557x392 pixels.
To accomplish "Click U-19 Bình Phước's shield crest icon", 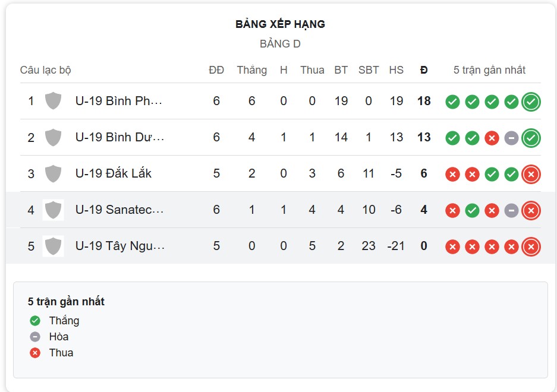I will [x=53, y=101].
